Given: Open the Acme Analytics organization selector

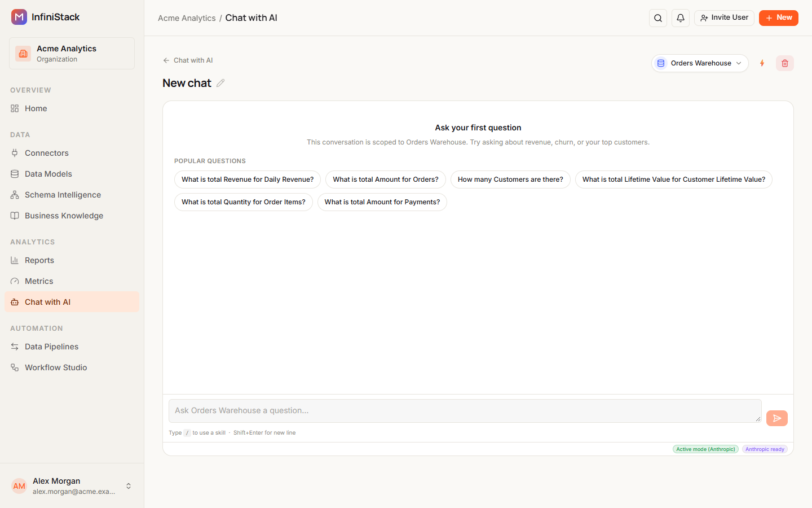Looking at the screenshot, I should (72, 54).
